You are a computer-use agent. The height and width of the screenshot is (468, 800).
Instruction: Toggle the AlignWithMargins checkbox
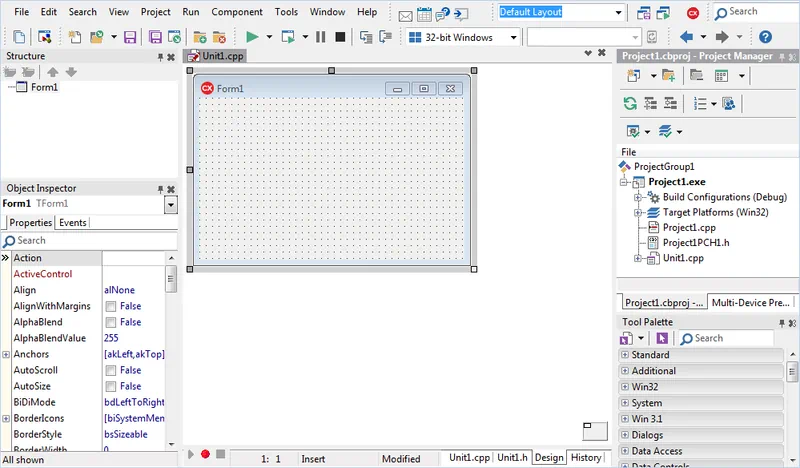click(110, 306)
